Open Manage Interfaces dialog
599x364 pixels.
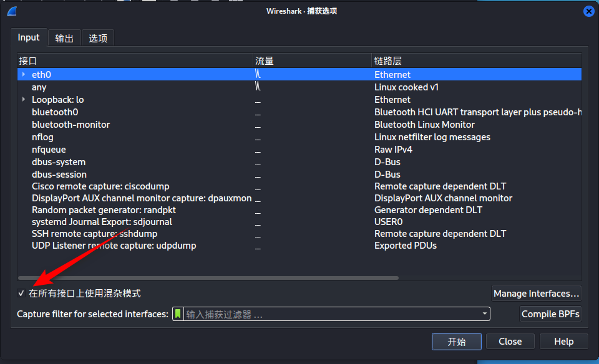537,294
